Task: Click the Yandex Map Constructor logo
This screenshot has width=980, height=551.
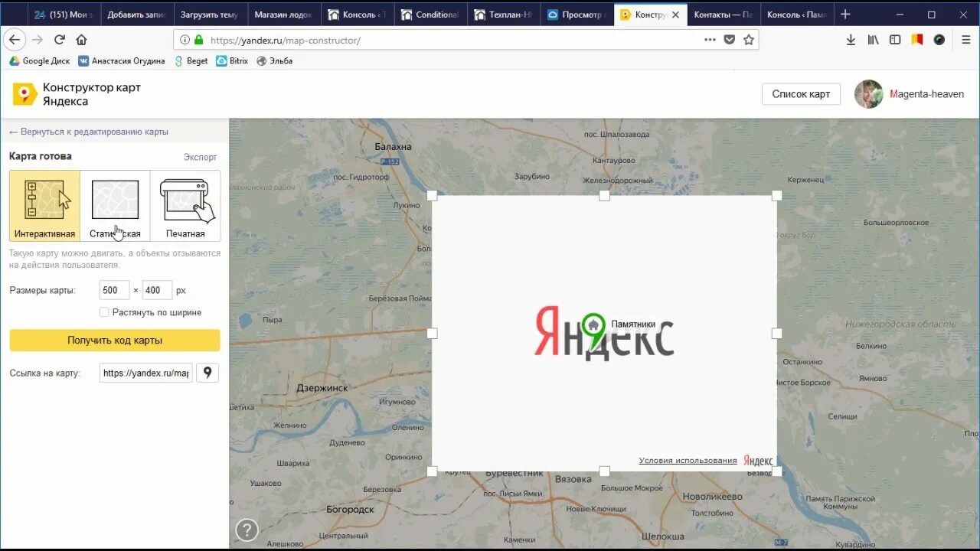Action: 24,94
